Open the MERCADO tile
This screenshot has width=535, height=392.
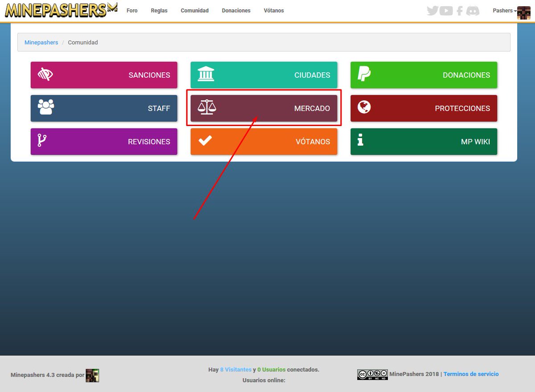pos(264,108)
